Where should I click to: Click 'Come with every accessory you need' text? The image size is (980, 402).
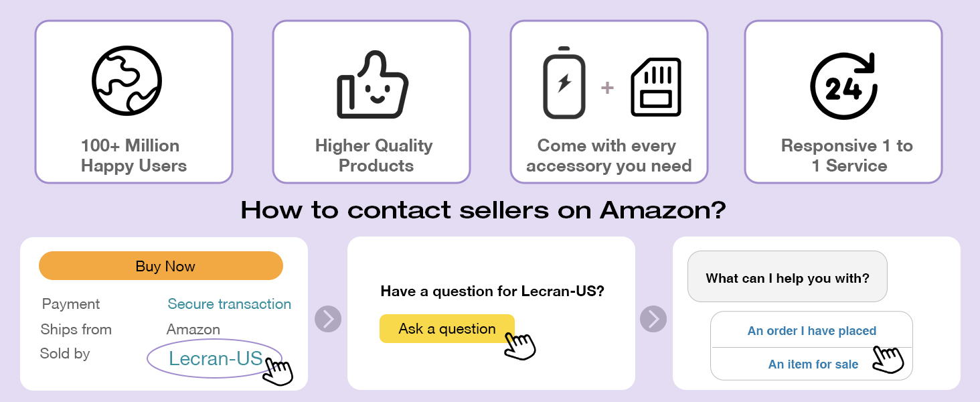[x=608, y=155]
